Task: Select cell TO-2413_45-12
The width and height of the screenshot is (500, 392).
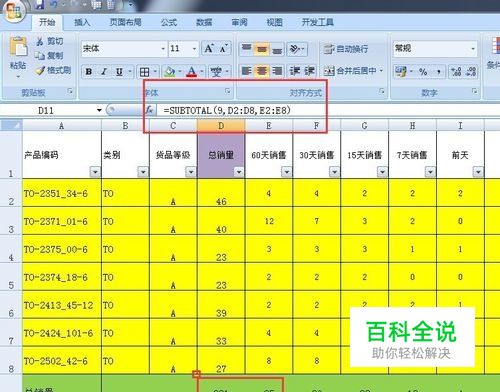Action: pyautogui.click(x=62, y=305)
